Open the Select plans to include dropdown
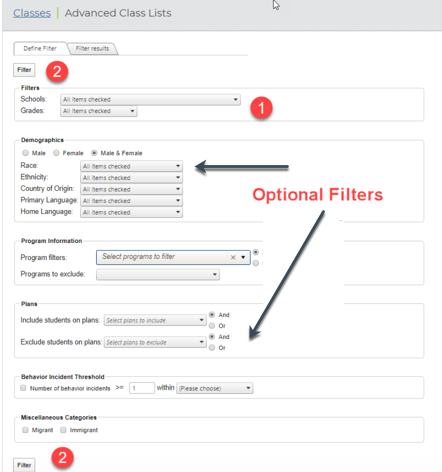The width and height of the screenshot is (442, 472). pyautogui.click(x=155, y=320)
